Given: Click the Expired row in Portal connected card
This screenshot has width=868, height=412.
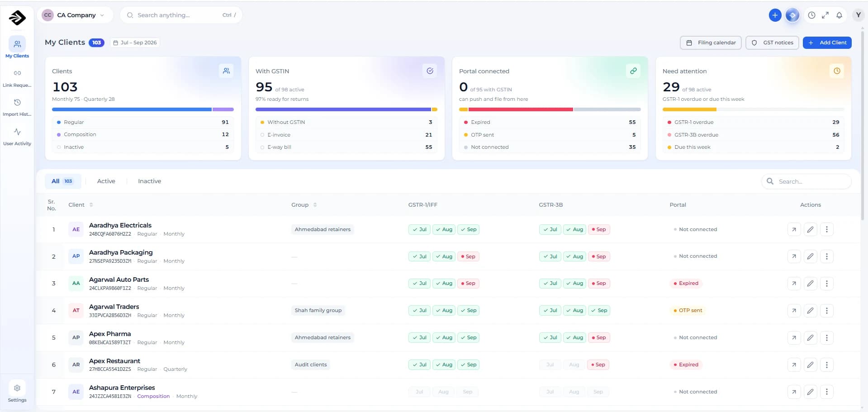Looking at the screenshot, I should [x=550, y=122].
